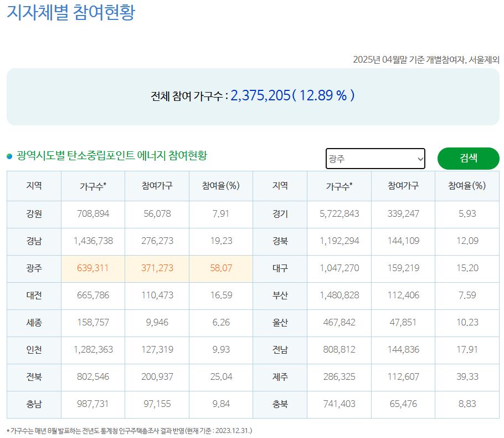This screenshot has height=438, width=504.
Task: Click the green 검색 button
Action: pos(468,158)
